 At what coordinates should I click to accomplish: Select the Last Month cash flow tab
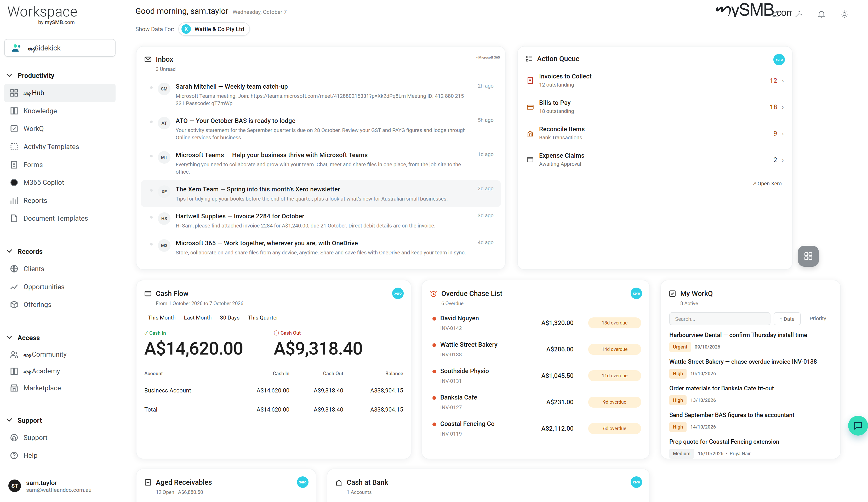pyautogui.click(x=198, y=318)
